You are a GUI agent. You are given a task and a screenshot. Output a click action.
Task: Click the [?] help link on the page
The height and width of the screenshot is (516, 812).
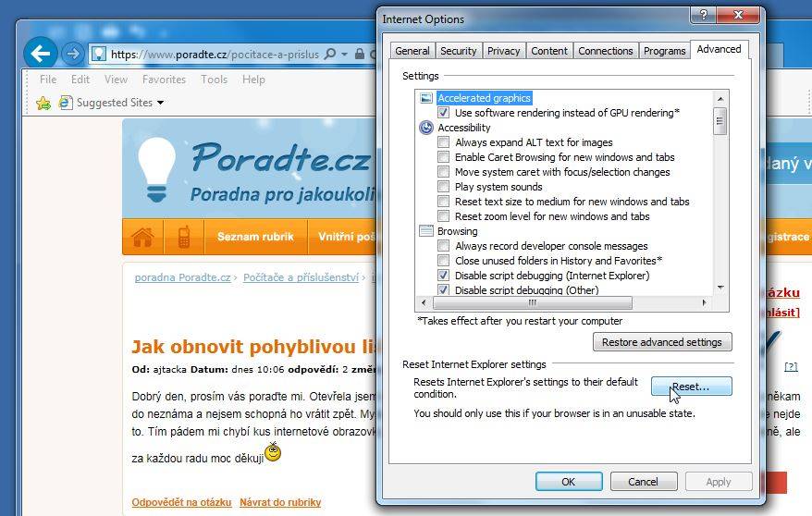791,366
